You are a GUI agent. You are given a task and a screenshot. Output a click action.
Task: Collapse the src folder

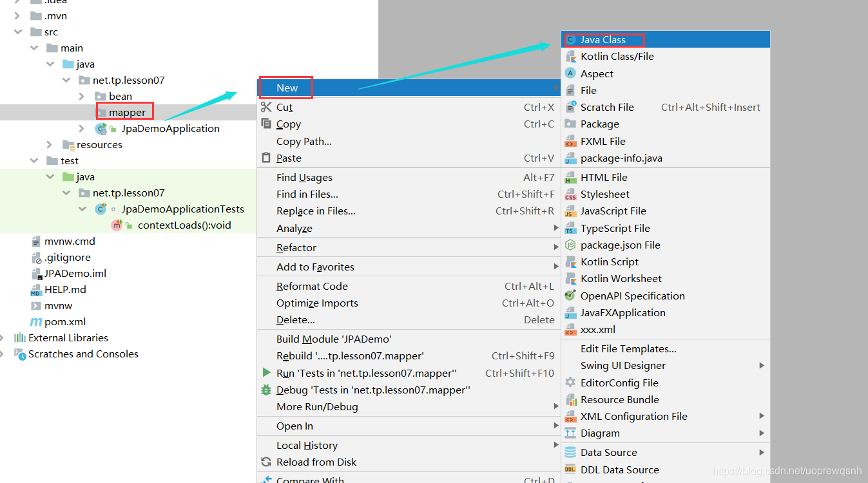pyautogui.click(x=18, y=32)
